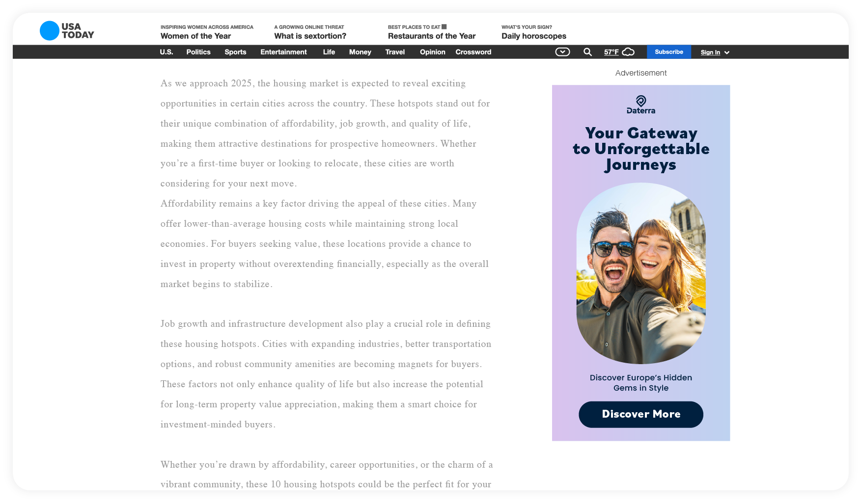Viewport: 862px width, 504px height.
Task: View the cloudy weather icon
Action: point(628,52)
